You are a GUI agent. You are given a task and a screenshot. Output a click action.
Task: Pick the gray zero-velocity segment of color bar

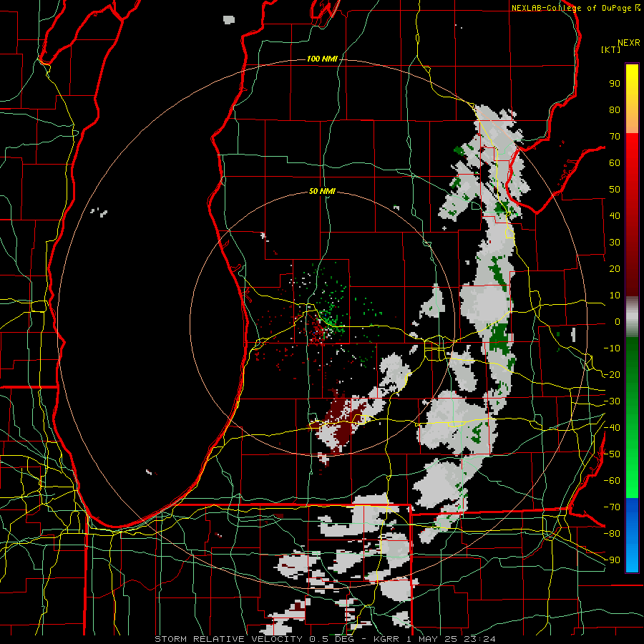point(632,317)
